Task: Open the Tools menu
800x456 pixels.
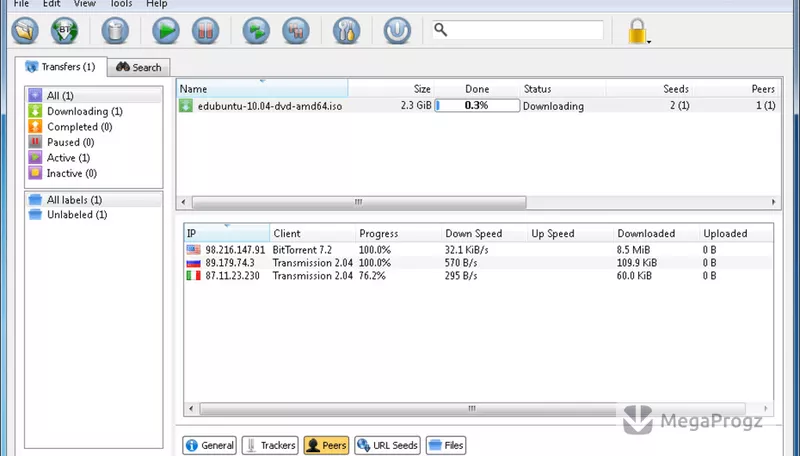Action: [121, 4]
